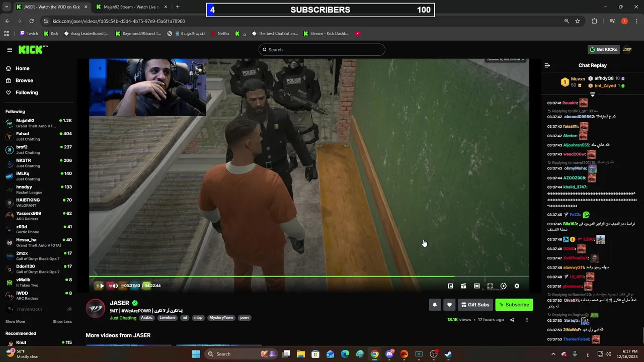Expand the chat leaderboard arrow

point(592,95)
